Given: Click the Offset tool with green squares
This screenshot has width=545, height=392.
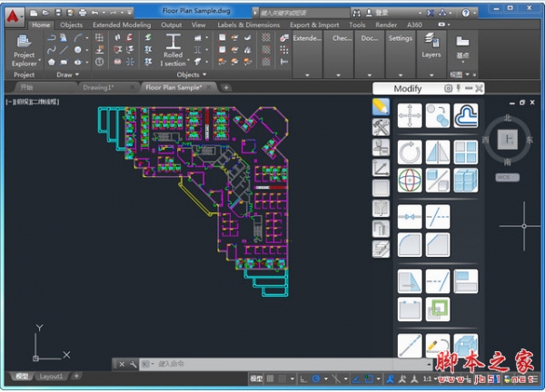Looking at the screenshot, I should tap(437, 309).
